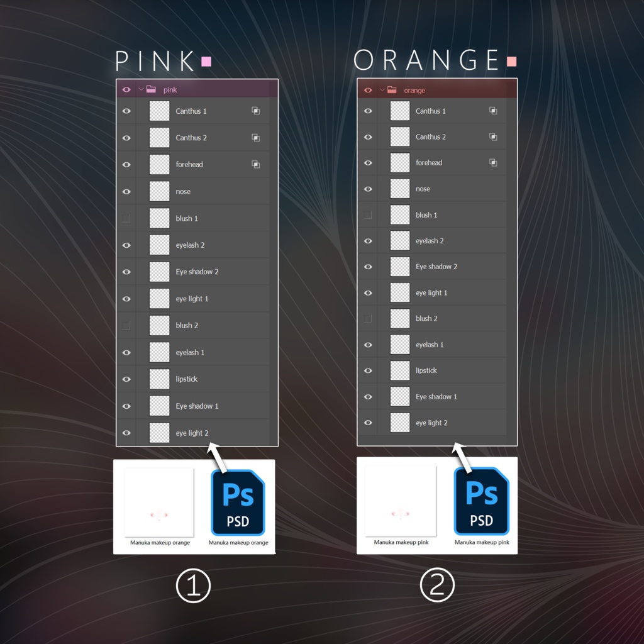Viewport: 644px width, 644px height.
Task: Open the Manuka makeup pink PSD file icon
Action: [481, 501]
